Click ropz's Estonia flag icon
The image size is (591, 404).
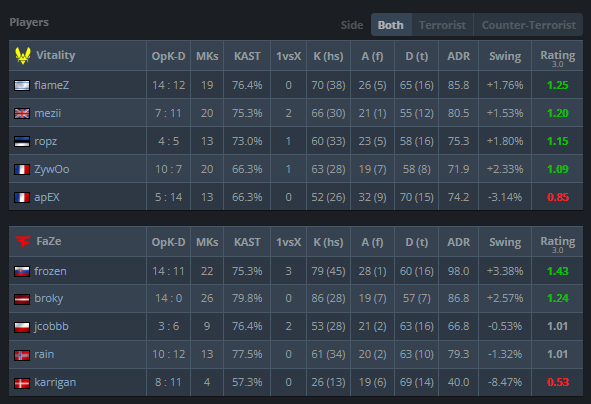point(22,142)
